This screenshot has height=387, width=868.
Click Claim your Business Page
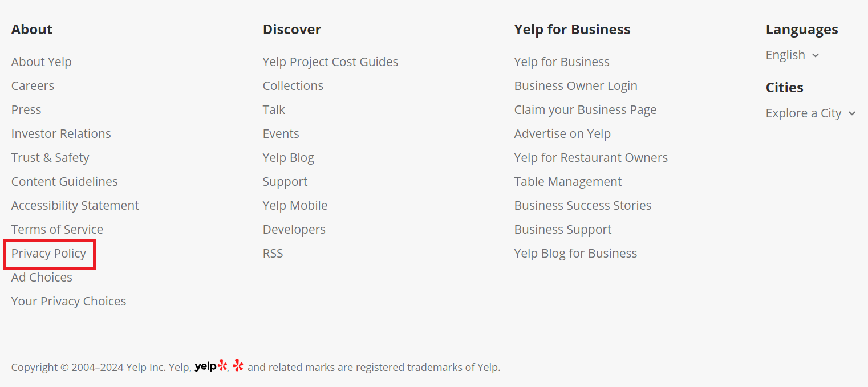(x=585, y=109)
